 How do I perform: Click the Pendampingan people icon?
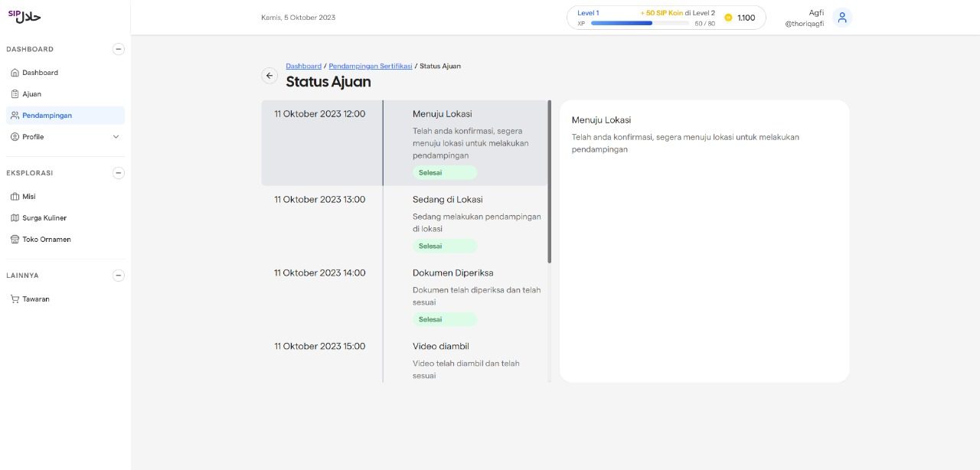15,115
